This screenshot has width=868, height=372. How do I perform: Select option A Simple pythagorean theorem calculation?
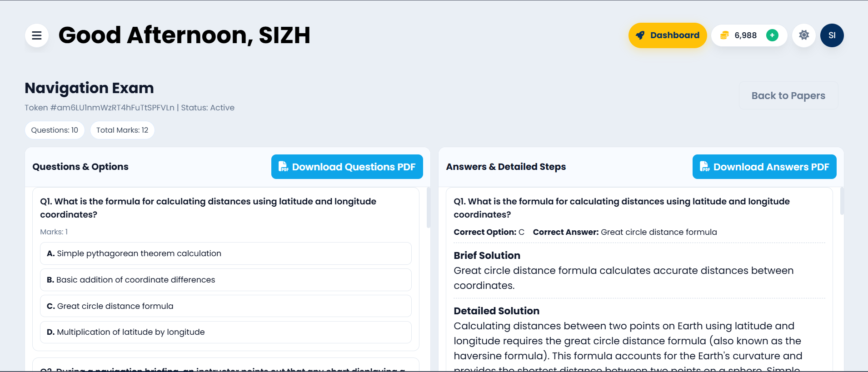225,253
